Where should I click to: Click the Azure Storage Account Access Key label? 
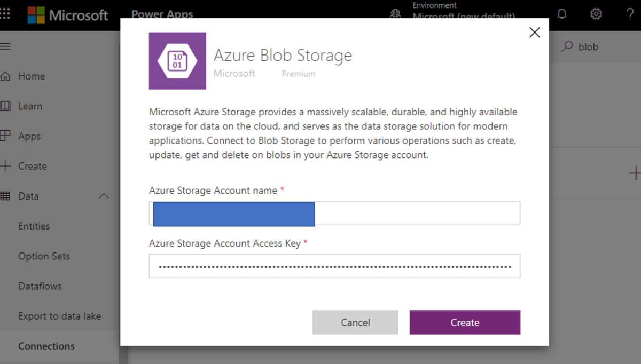tap(225, 243)
